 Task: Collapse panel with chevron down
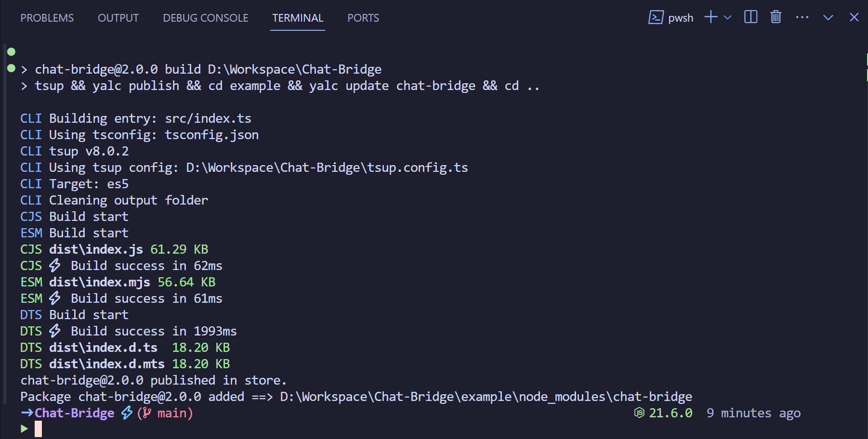click(x=828, y=18)
